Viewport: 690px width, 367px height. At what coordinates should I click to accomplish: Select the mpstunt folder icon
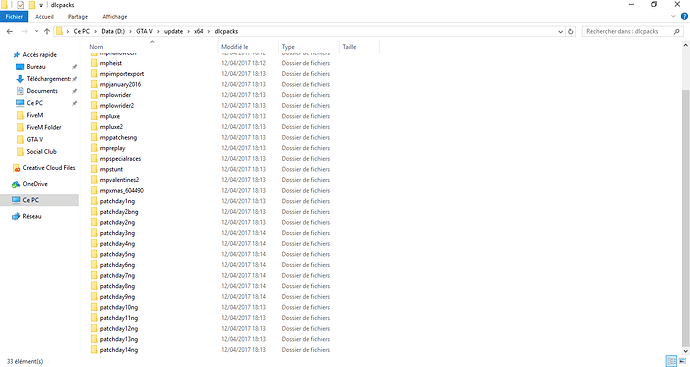(x=94, y=169)
